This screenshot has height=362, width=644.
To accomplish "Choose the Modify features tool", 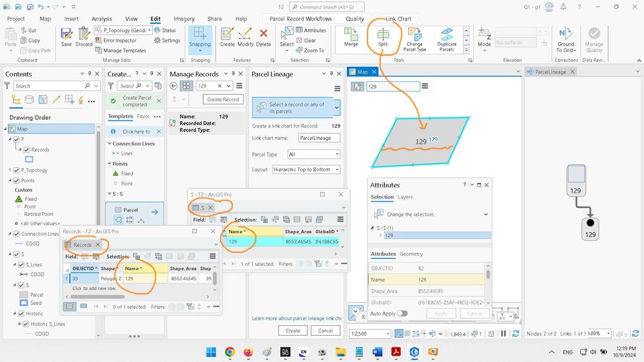I will tap(245, 37).
